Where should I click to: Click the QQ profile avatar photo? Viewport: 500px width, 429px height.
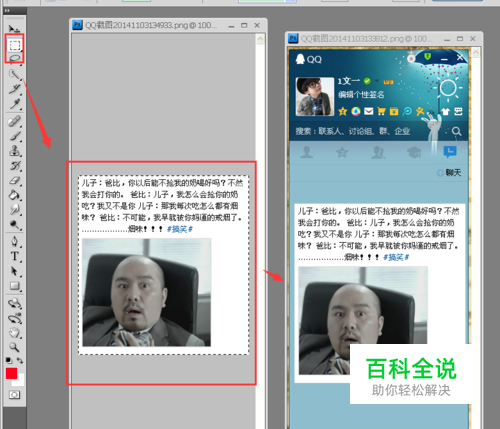coord(315,96)
